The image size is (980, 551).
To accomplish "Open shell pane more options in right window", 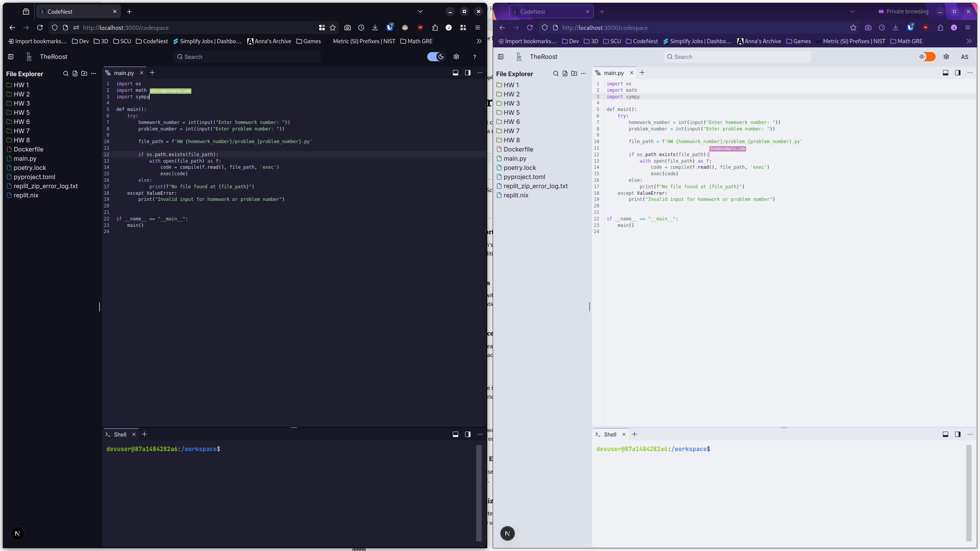I will tap(970, 434).
